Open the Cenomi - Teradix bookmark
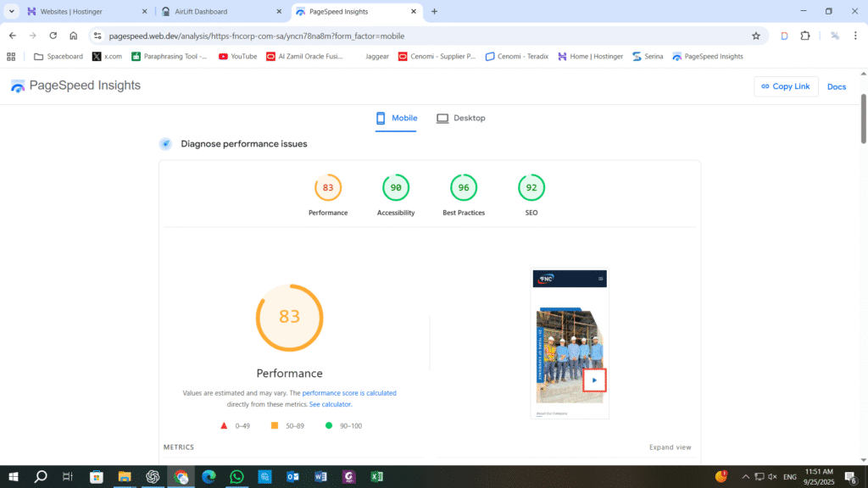Screen dimensions: 868x488 pyautogui.click(x=516, y=57)
